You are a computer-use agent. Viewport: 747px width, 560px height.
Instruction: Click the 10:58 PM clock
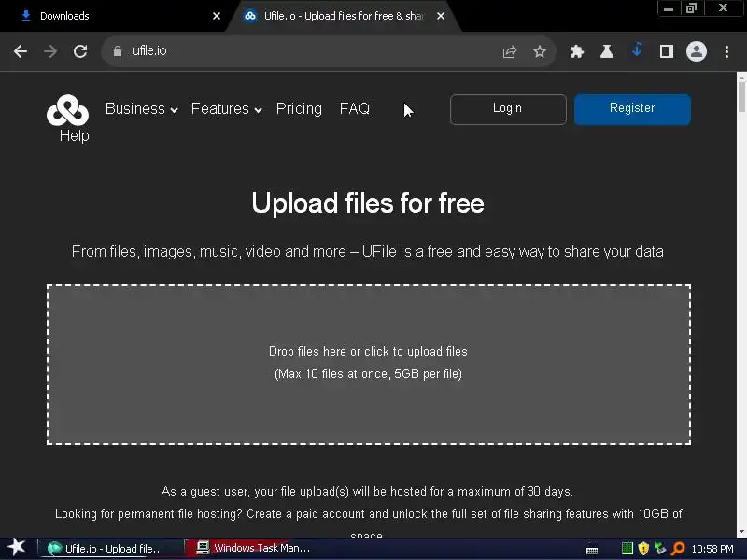click(712, 549)
